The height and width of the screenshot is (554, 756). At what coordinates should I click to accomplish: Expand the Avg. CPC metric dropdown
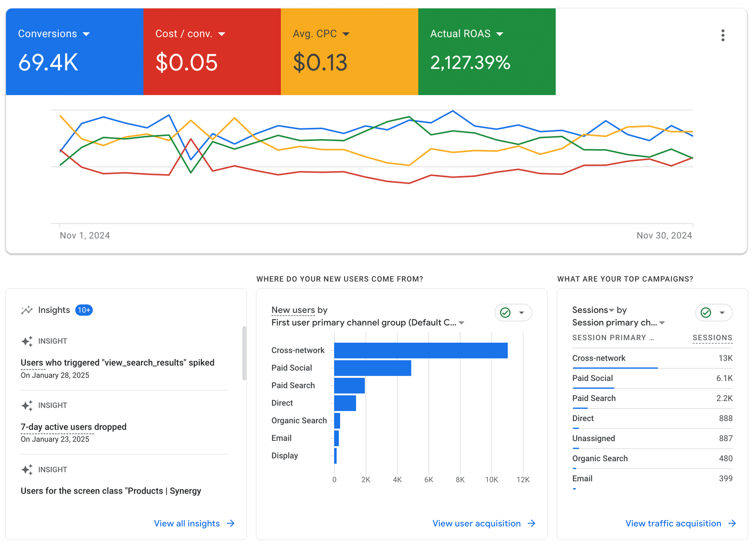click(346, 34)
